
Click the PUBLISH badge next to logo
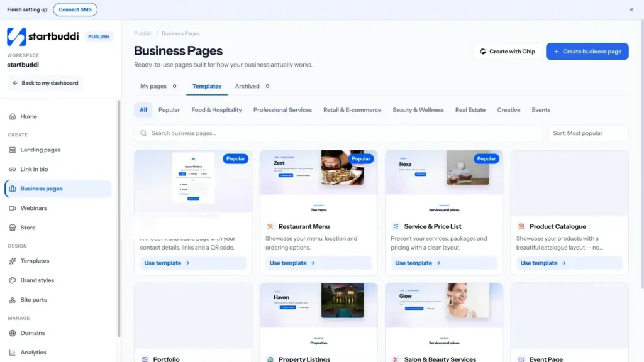click(x=99, y=36)
